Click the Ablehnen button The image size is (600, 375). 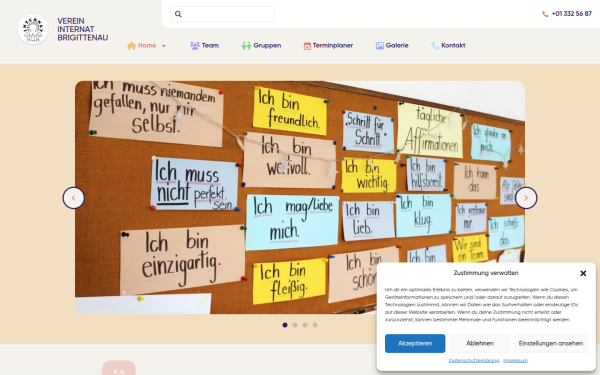[480, 343]
